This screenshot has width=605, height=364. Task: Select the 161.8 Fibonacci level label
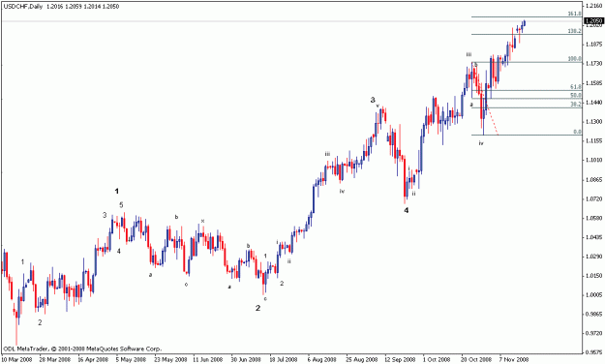coord(575,14)
